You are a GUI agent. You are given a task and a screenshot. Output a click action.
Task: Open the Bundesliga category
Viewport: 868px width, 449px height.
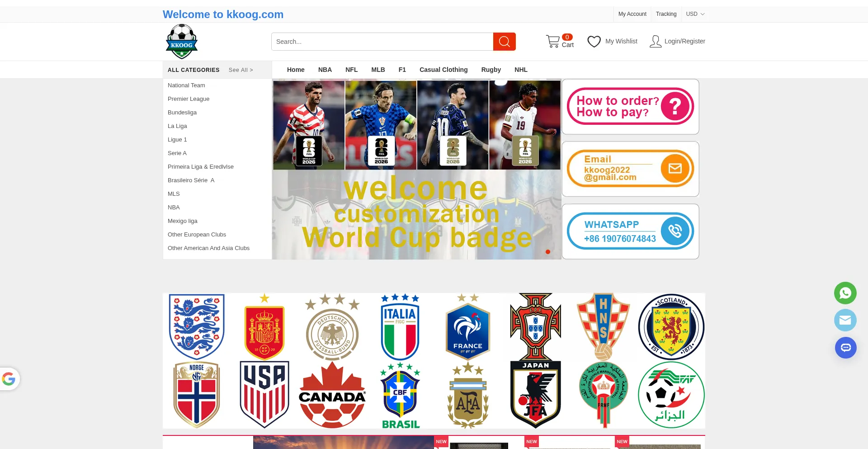coord(182,113)
